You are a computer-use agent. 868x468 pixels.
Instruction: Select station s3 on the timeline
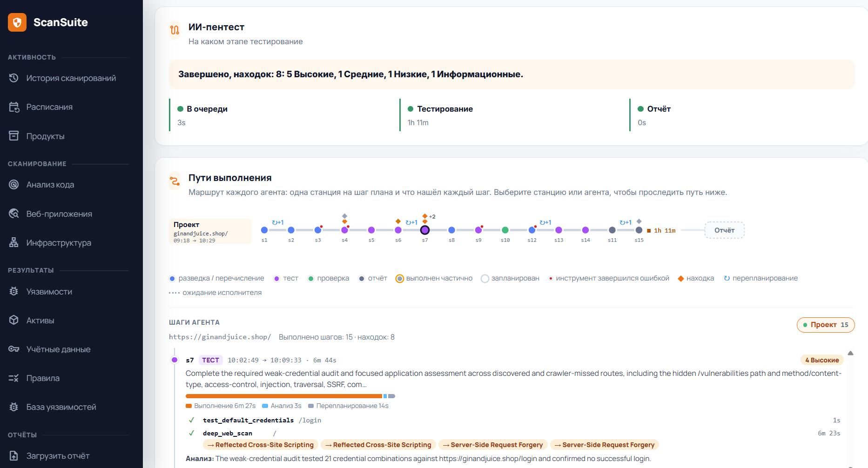click(x=318, y=230)
